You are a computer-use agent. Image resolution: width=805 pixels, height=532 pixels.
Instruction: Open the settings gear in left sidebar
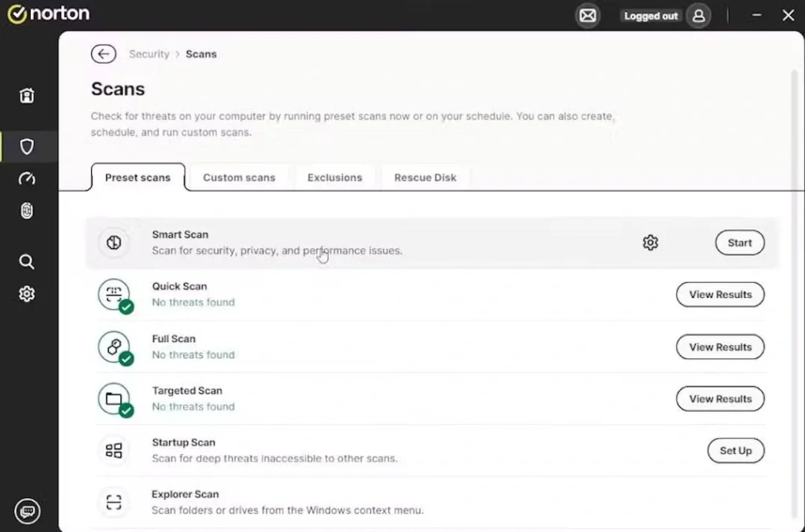point(27,294)
